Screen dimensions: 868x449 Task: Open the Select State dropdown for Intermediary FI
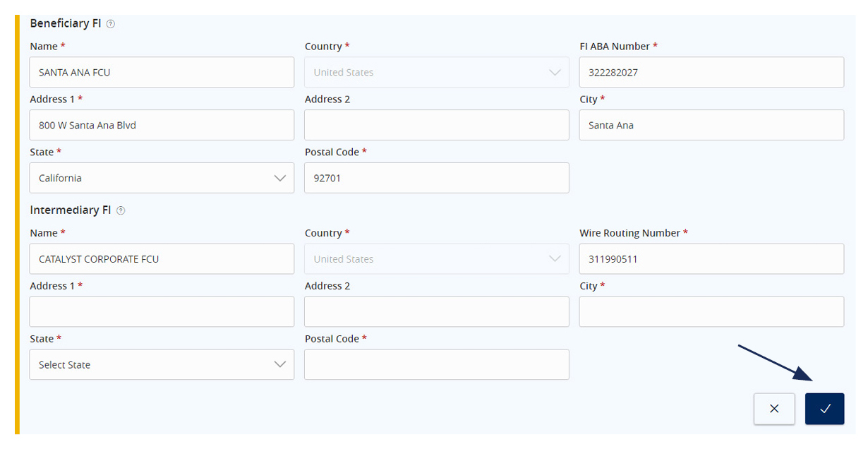coord(162,364)
